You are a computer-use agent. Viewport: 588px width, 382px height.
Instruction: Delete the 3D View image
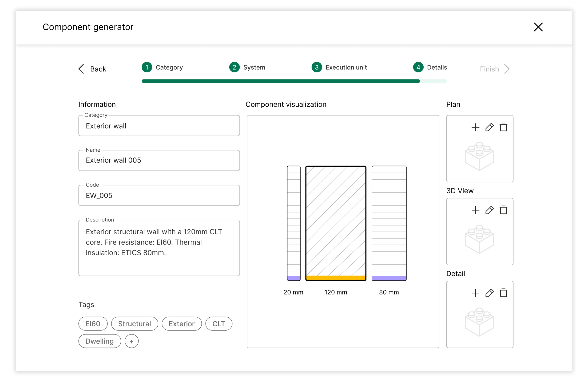click(504, 210)
